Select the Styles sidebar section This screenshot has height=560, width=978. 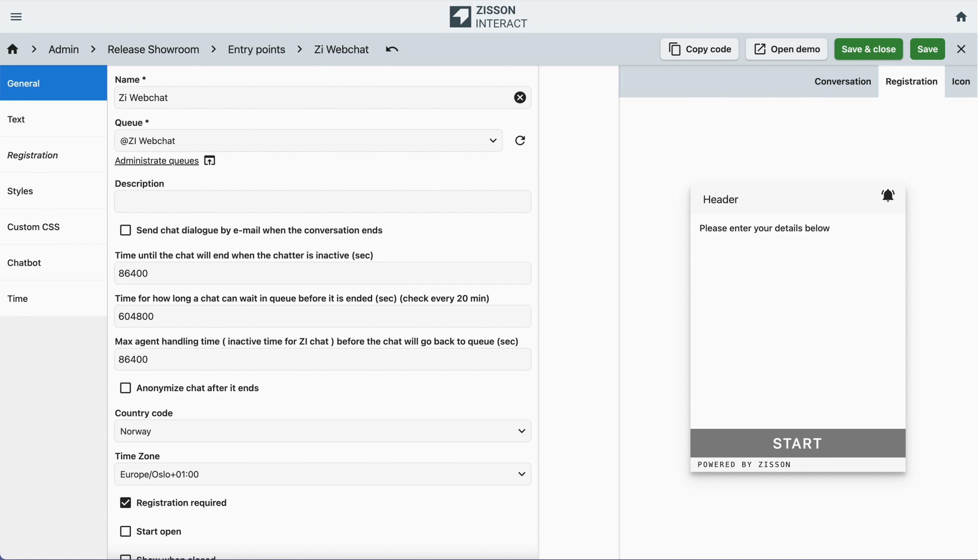tap(20, 191)
